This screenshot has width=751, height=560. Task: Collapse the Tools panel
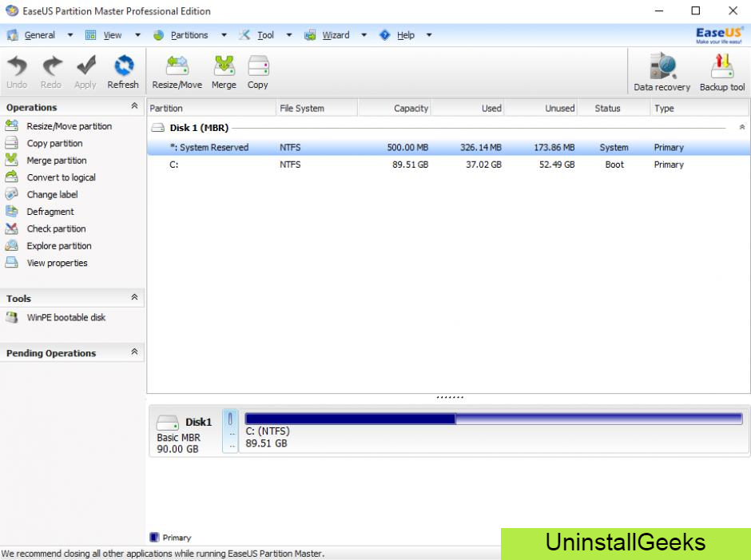[x=134, y=297]
